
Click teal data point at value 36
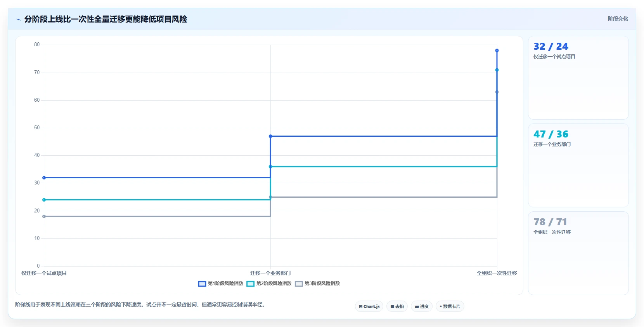click(270, 167)
